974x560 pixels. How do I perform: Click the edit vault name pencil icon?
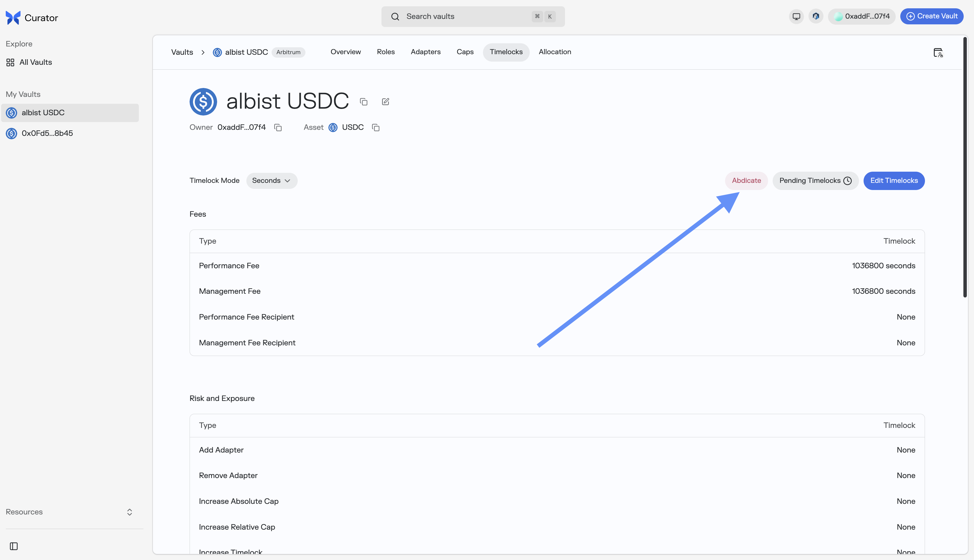385,101
